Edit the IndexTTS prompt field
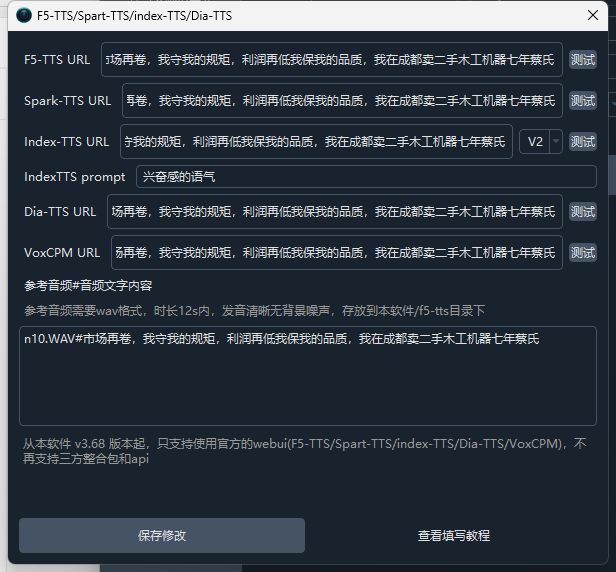The image size is (616, 572). [x=365, y=177]
